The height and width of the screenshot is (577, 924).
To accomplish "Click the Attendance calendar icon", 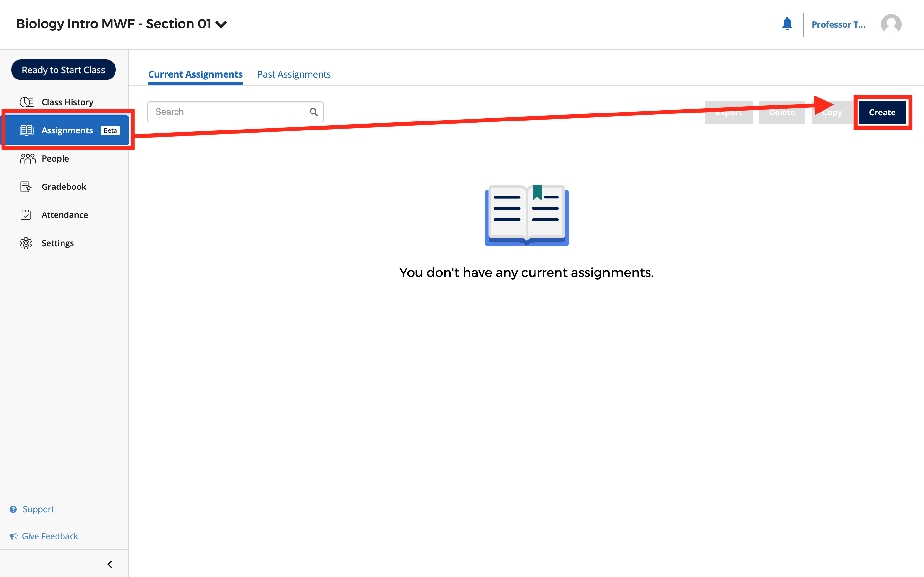I will point(26,214).
